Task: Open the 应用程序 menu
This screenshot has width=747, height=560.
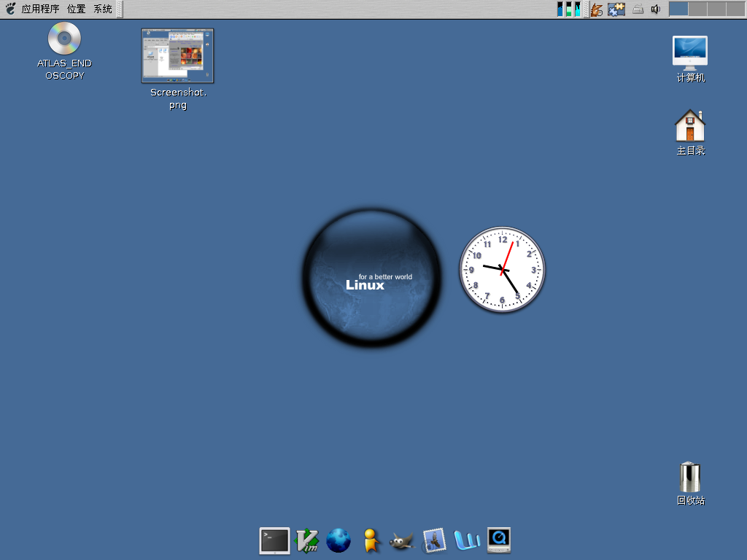Action: (x=40, y=9)
